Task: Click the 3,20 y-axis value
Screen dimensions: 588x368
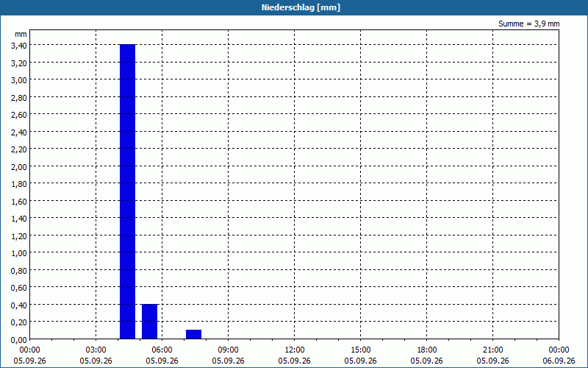Action: pos(19,63)
